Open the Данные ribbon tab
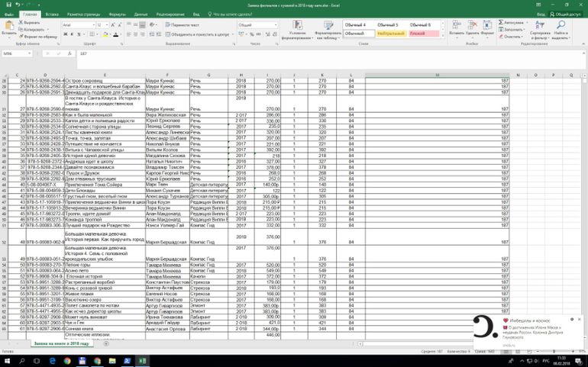This screenshot has height=367, width=588. tap(141, 14)
